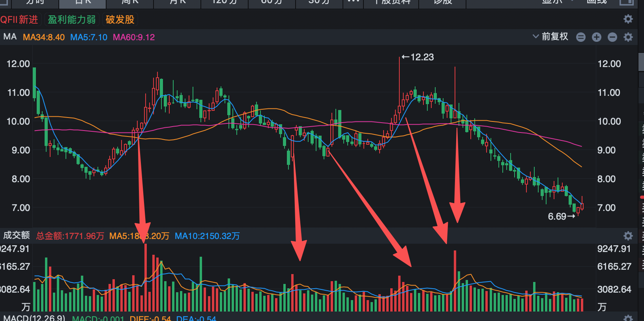
Task: Click the MA5:7.10 indicator value
Action: (x=89, y=37)
